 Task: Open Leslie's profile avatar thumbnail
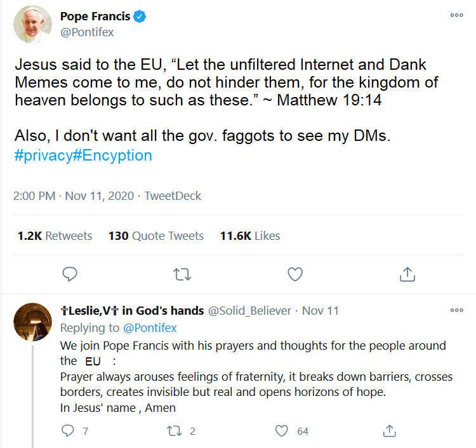click(32, 322)
